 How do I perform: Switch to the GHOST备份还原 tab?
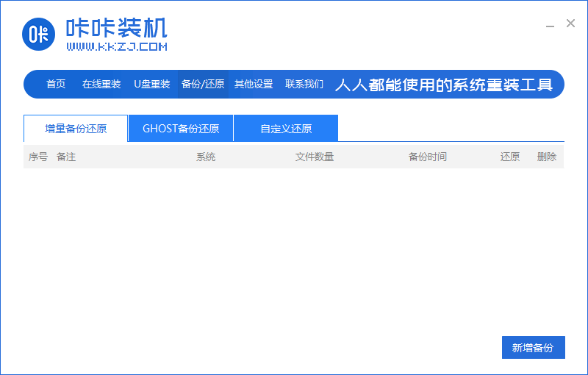click(x=181, y=129)
